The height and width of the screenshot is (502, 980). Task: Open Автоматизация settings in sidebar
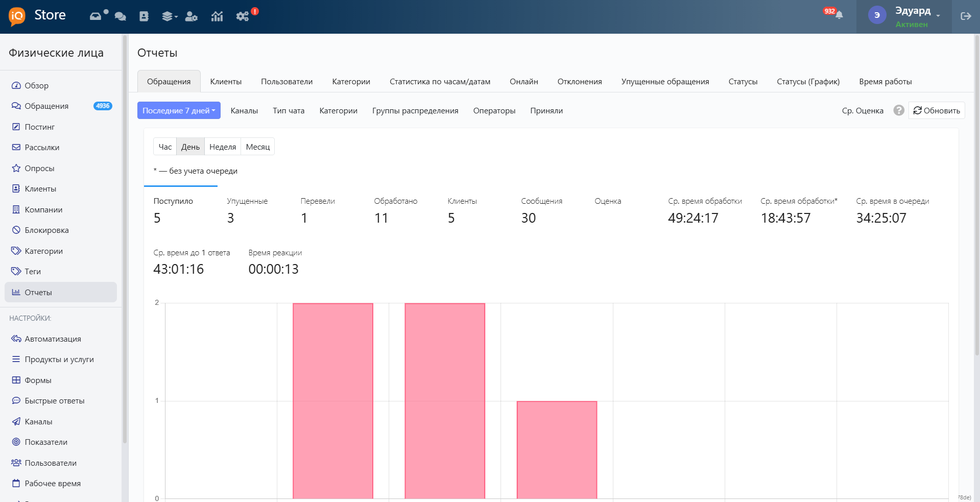[x=61, y=339]
